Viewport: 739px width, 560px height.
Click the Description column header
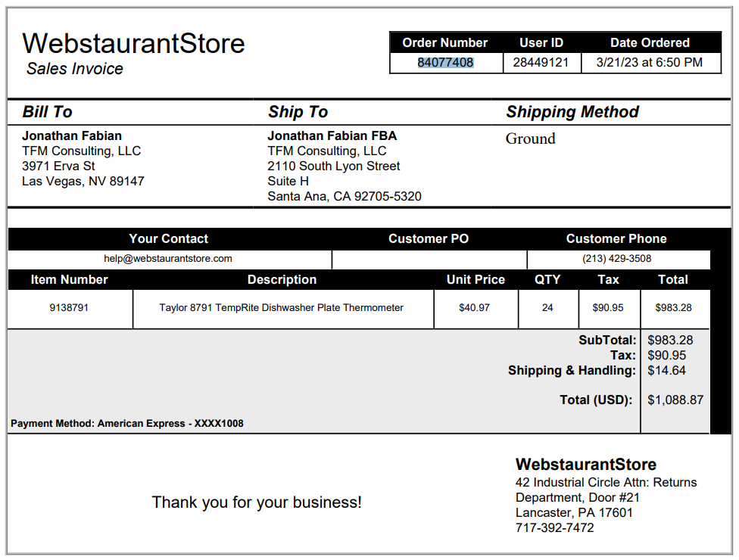282,280
